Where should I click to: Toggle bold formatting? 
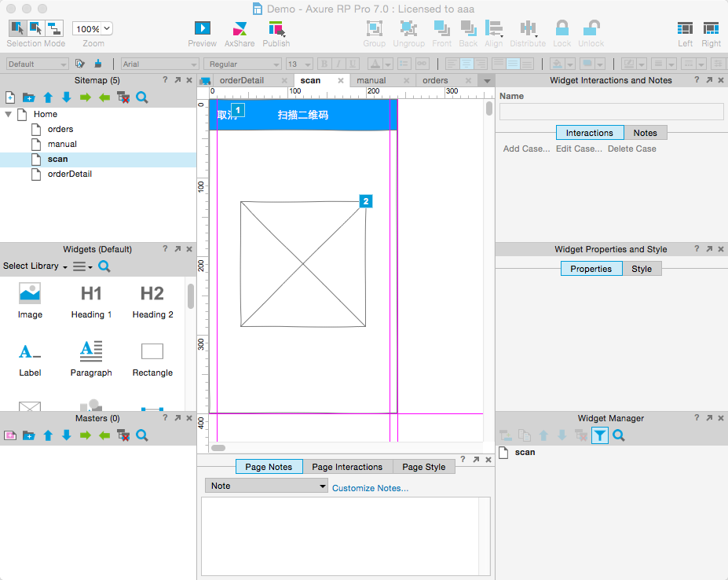click(x=324, y=64)
